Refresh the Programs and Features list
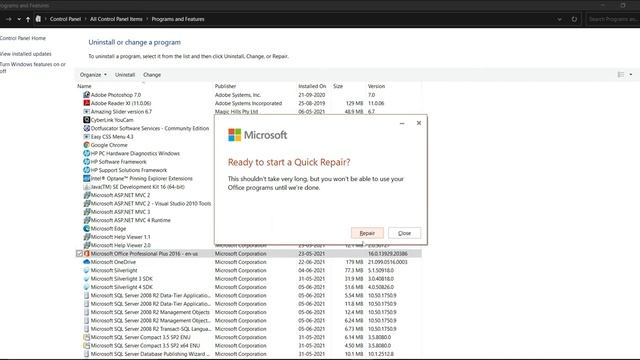 (x=574, y=19)
